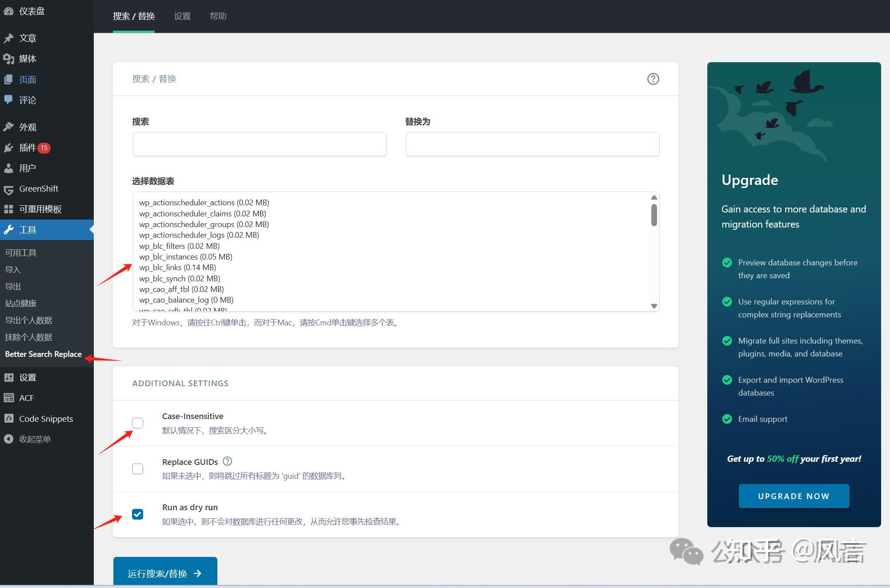The height and width of the screenshot is (588, 890).
Task: Click the 评论 speech bubble icon
Action: click(x=8, y=100)
